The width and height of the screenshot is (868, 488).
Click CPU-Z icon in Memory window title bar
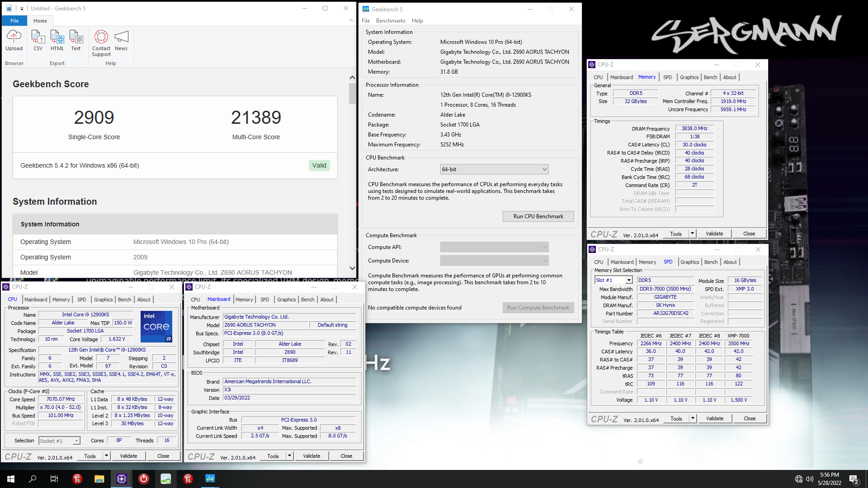tap(592, 65)
